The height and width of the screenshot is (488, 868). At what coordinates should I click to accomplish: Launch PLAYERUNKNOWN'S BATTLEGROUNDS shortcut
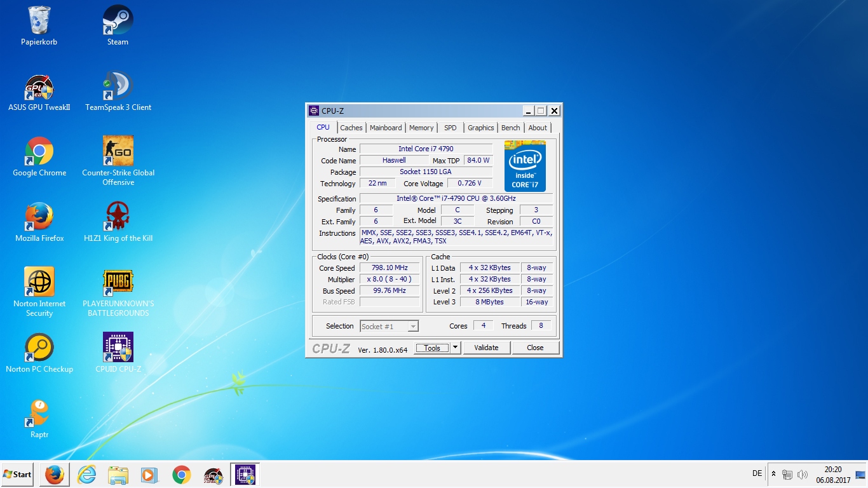pos(118,293)
